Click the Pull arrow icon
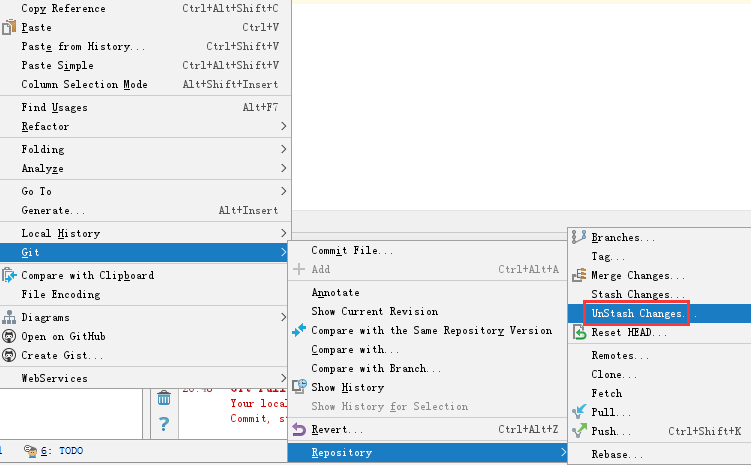The height and width of the screenshot is (465, 751). coord(579,412)
